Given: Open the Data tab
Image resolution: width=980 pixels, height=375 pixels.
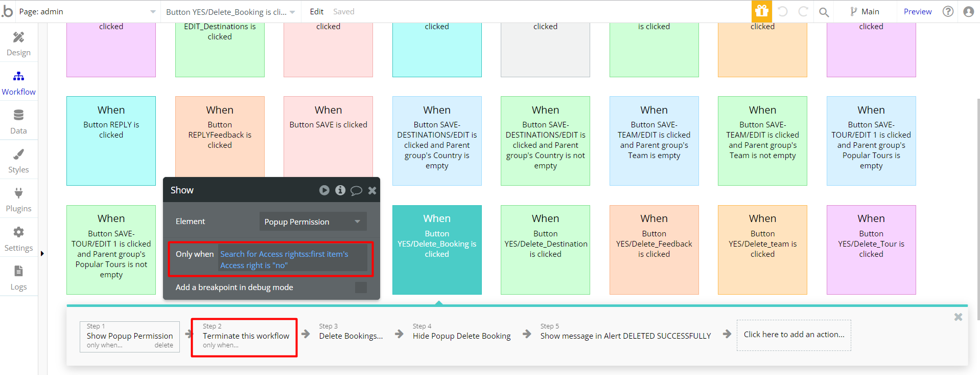Looking at the screenshot, I should coord(18,122).
